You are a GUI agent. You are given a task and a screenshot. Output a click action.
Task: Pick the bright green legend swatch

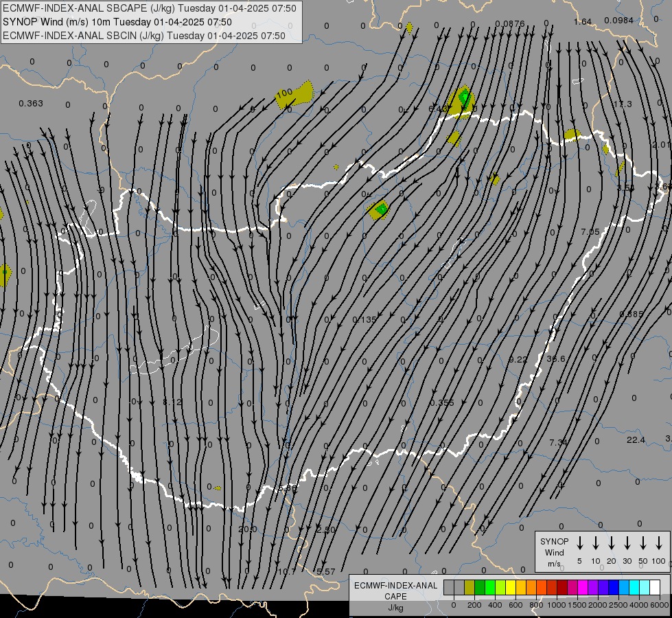(x=490, y=587)
